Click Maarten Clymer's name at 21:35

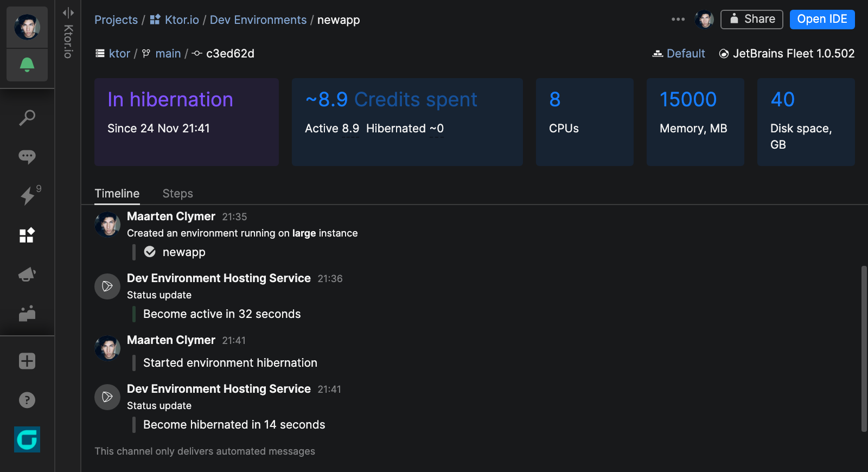click(x=171, y=216)
